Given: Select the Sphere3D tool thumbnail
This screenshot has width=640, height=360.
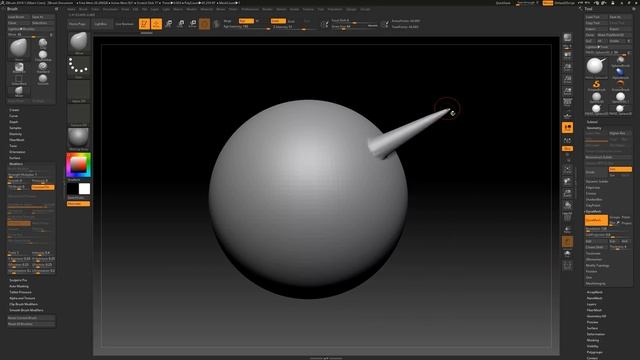Looking at the screenshot, I should click(596, 97).
